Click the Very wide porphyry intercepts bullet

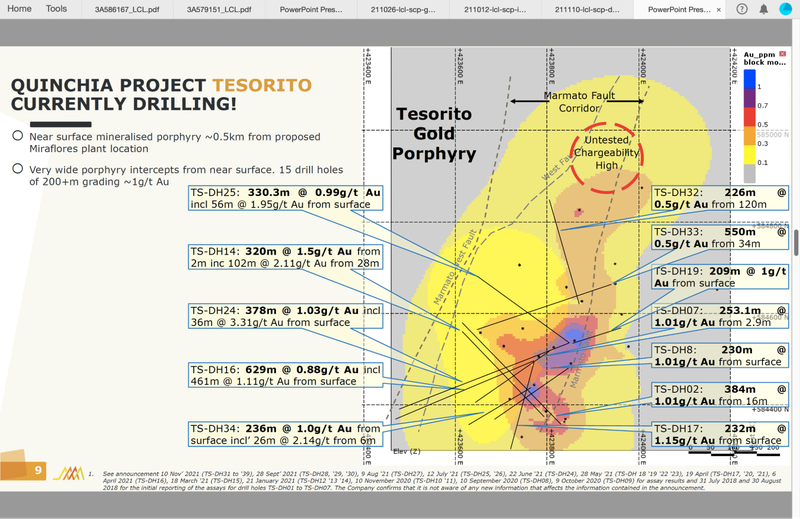[x=186, y=176]
